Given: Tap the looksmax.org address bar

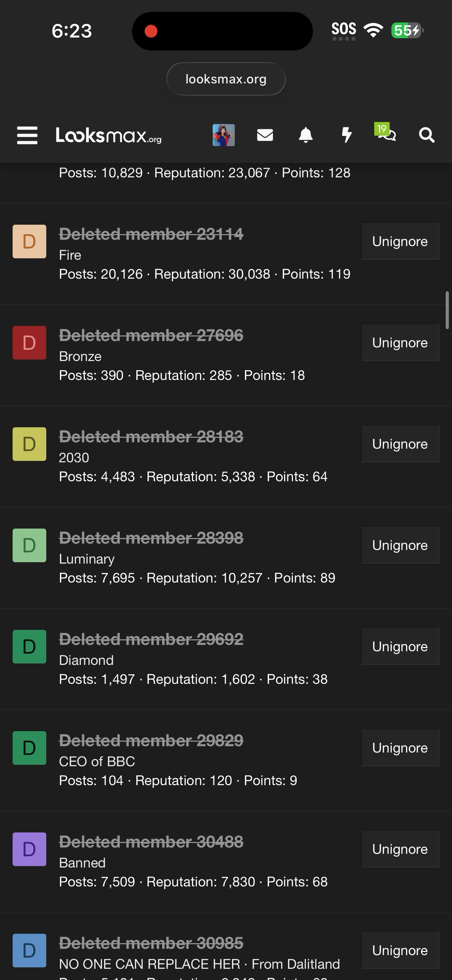Looking at the screenshot, I should [226, 79].
